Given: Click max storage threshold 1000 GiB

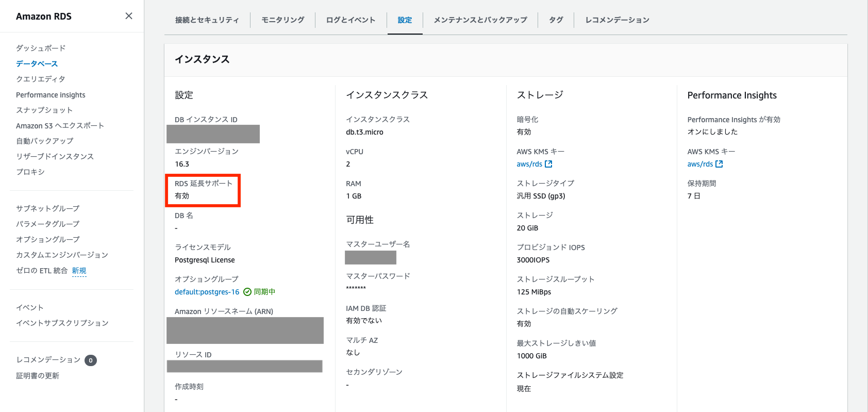Looking at the screenshot, I should [532, 356].
